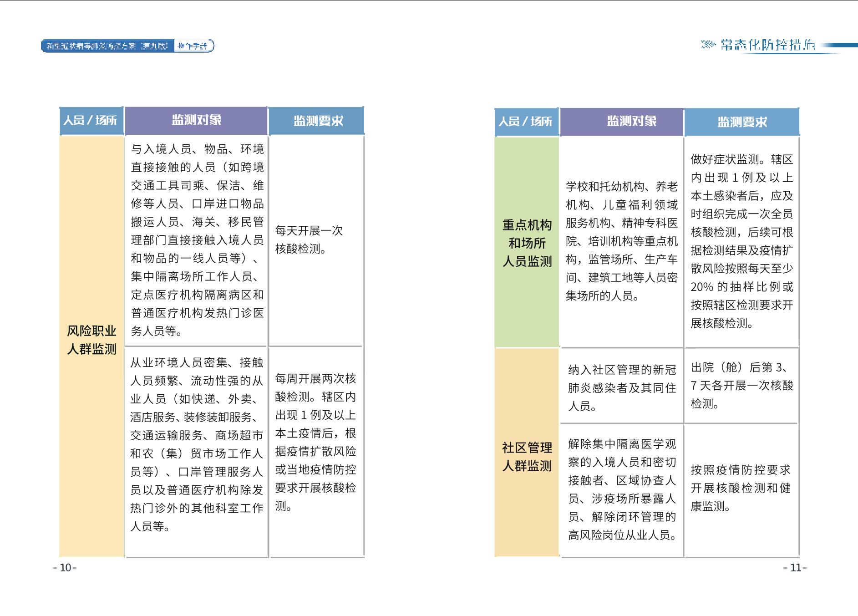Select 监测要求 column header on page 11
This screenshot has height=616, width=858.
click(x=742, y=122)
